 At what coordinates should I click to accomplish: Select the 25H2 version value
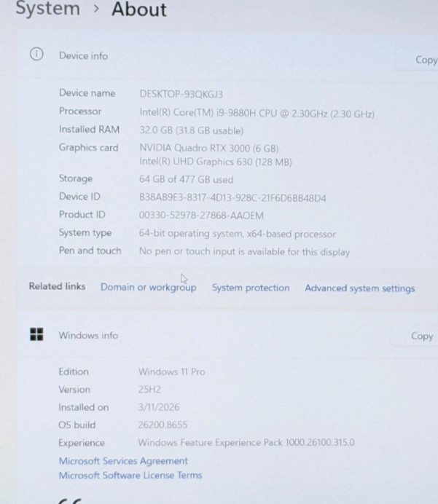pyautogui.click(x=149, y=389)
